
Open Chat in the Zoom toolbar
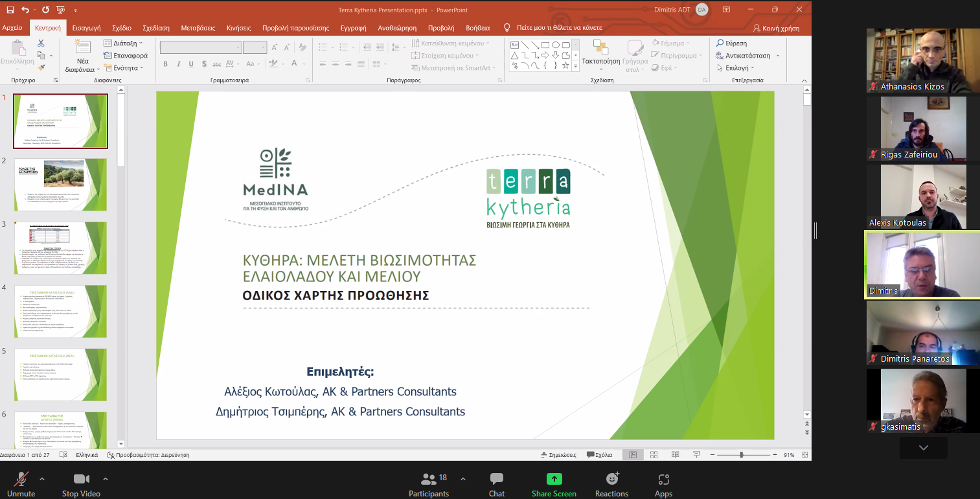(x=497, y=485)
